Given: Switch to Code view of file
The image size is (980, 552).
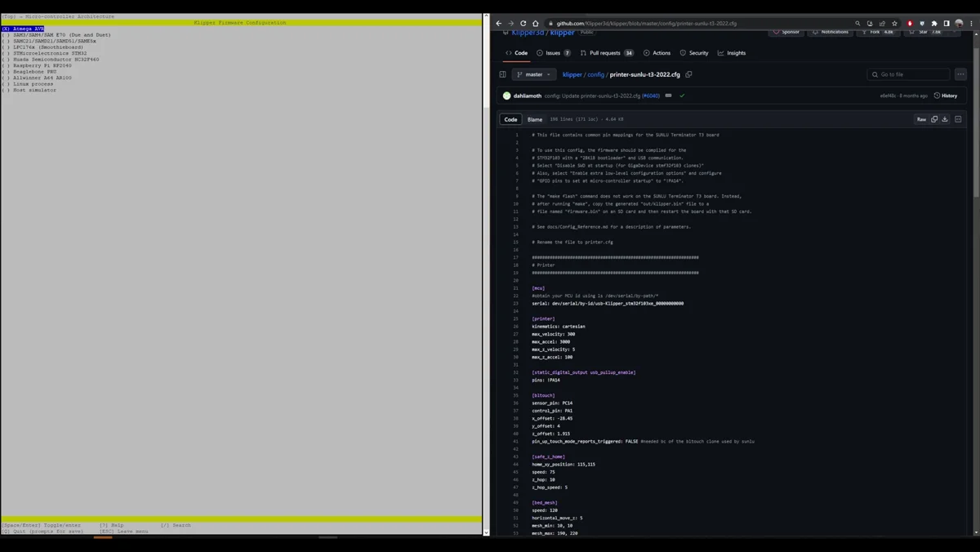Looking at the screenshot, I should 510,119.
